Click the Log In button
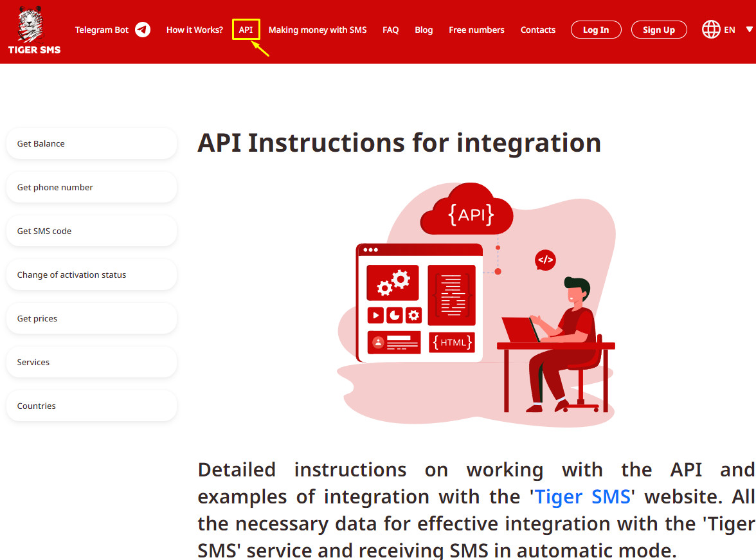756x560 pixels. point(596,30)
